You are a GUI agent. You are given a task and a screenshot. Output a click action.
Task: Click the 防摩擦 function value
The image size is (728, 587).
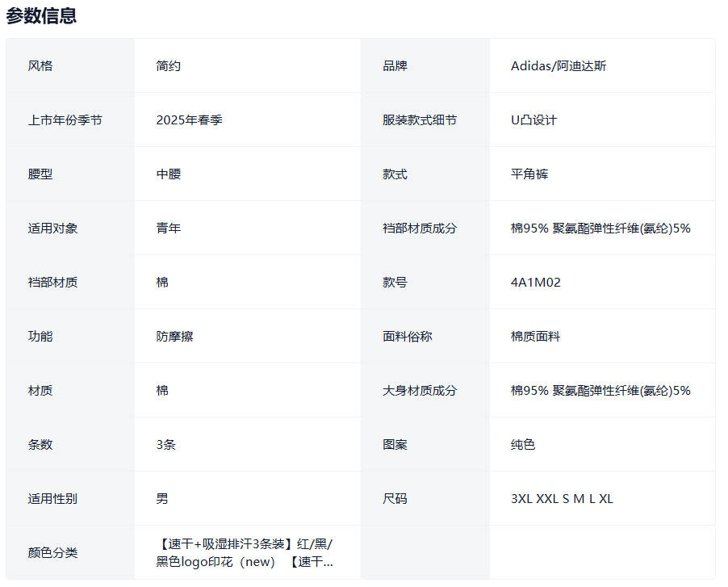175,337
